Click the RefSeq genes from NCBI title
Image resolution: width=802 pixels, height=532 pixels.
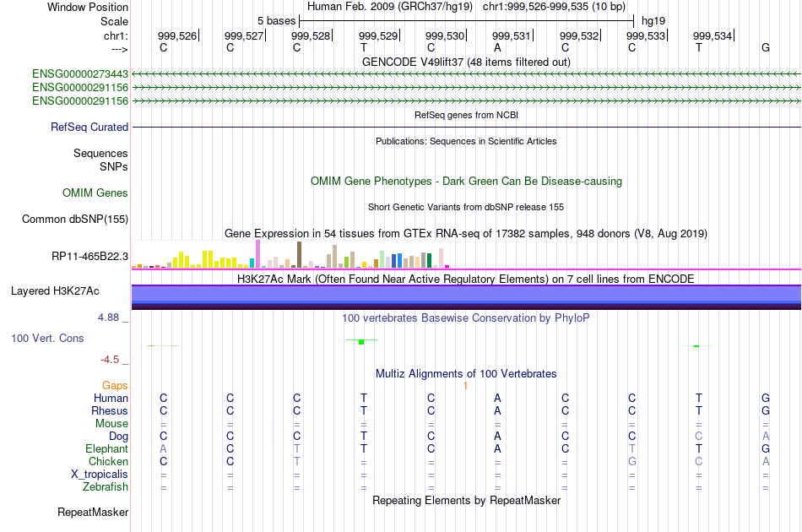coord(466,115)
